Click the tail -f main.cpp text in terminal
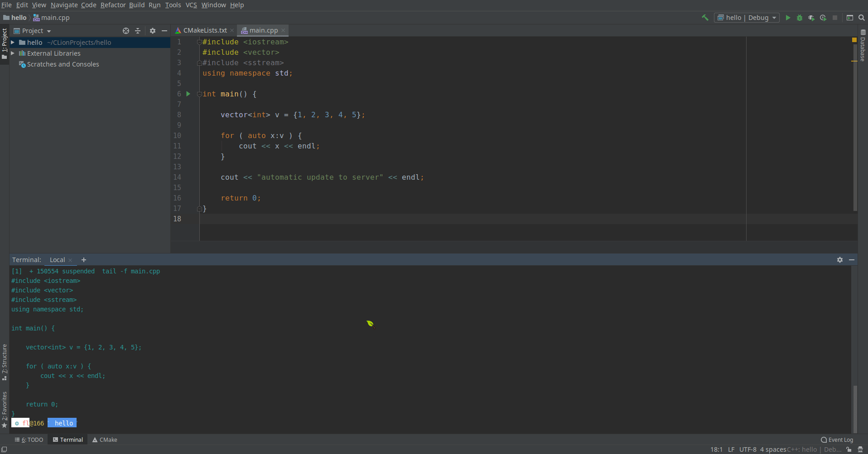 coord(131,271)
